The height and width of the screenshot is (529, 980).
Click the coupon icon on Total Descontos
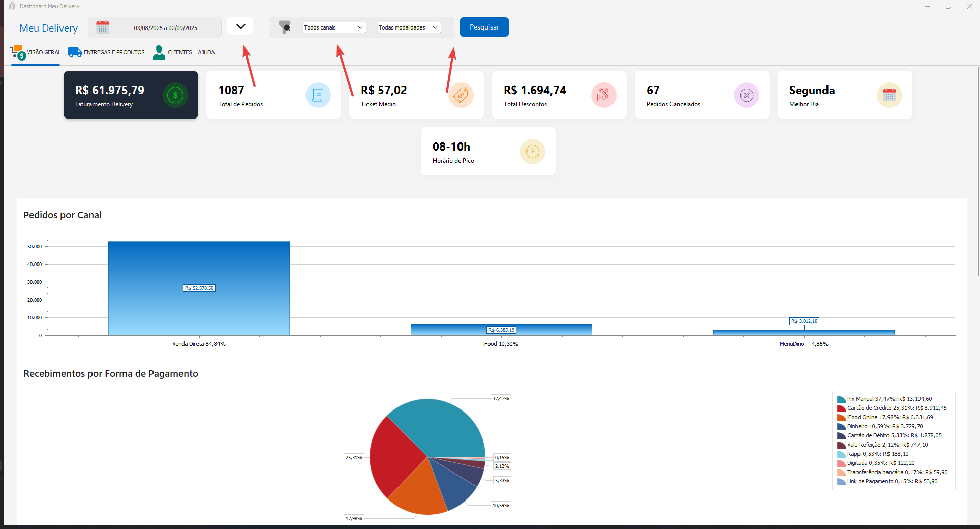603,95
